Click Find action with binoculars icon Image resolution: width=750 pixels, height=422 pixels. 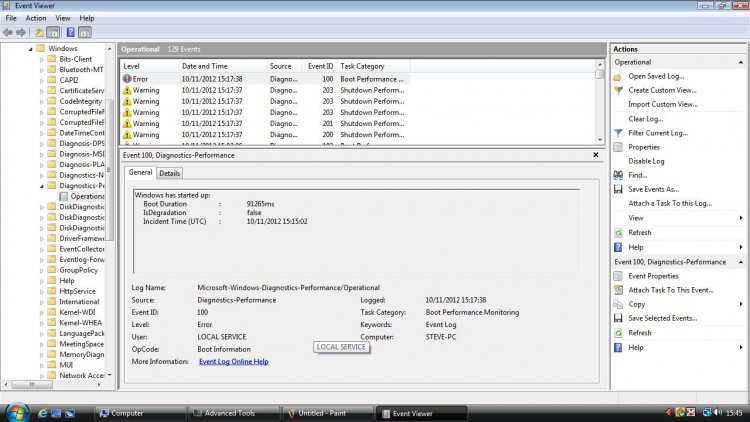click(x=637, y=175)
